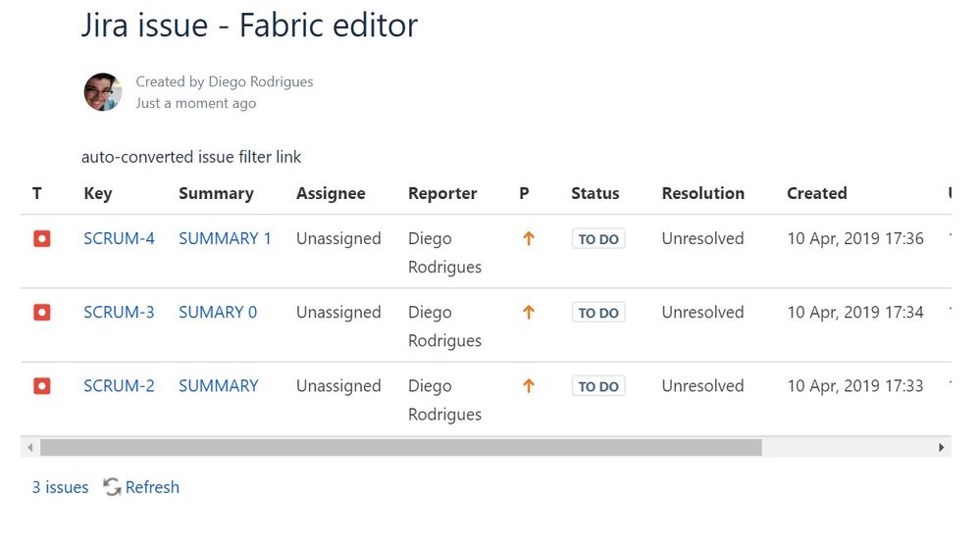Click the created date 10 Apr, 2019 17:33
The height and width of the screenshot is (547, 980).
pyautogui.click(x=855, y=386)
